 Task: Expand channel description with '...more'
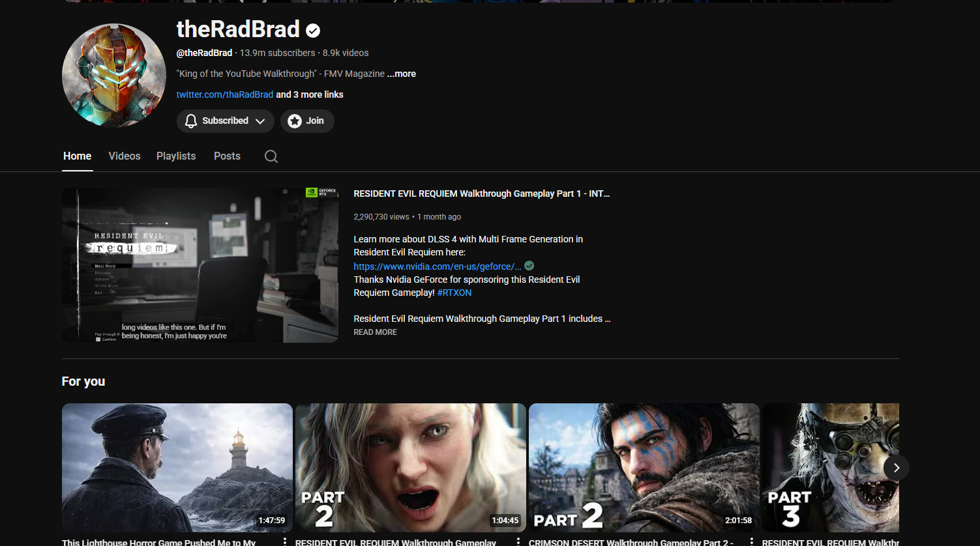pos(402,74)
